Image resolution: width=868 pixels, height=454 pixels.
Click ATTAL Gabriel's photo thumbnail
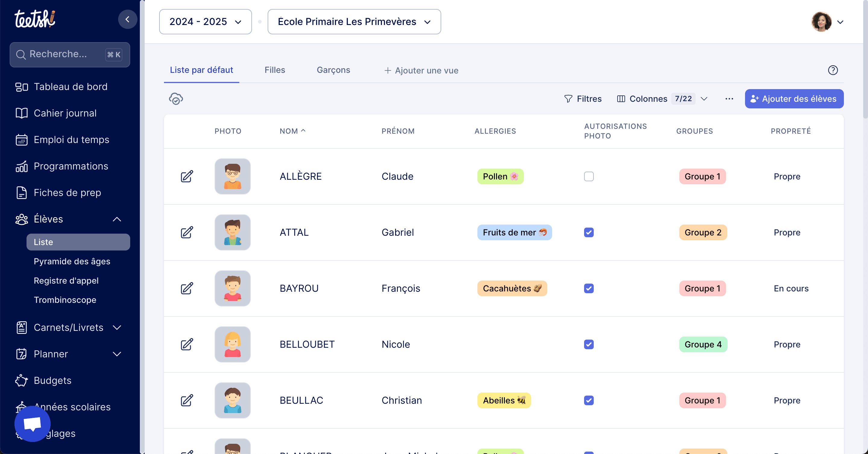[x=232, y=232]
